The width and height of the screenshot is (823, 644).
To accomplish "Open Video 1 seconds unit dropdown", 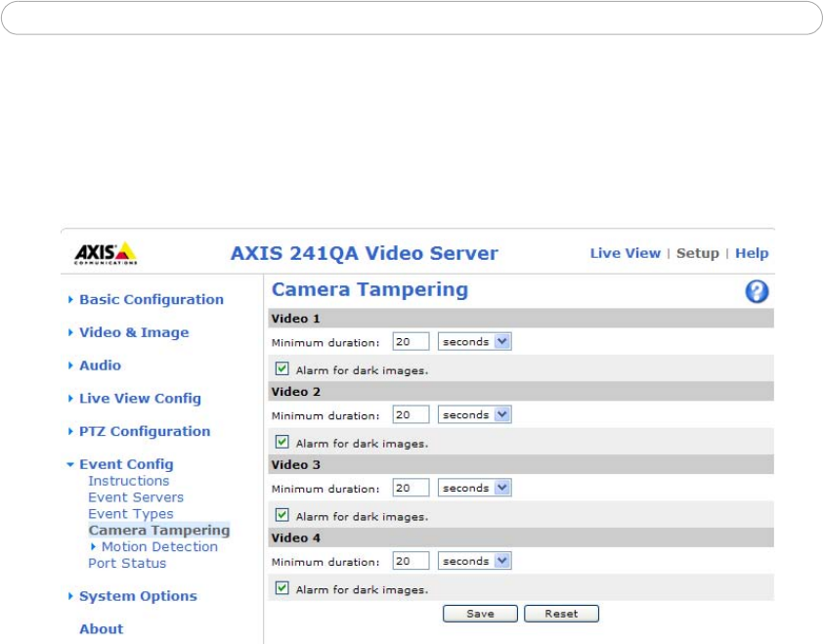I will coord(474,342).
